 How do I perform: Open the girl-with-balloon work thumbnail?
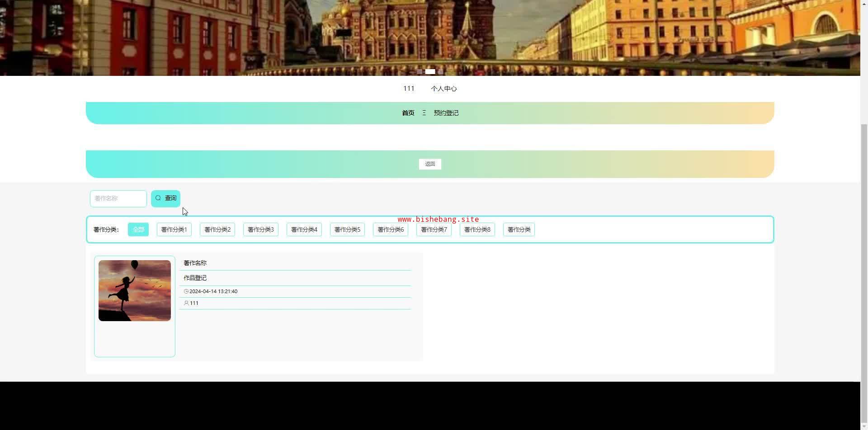coord(135,290)
